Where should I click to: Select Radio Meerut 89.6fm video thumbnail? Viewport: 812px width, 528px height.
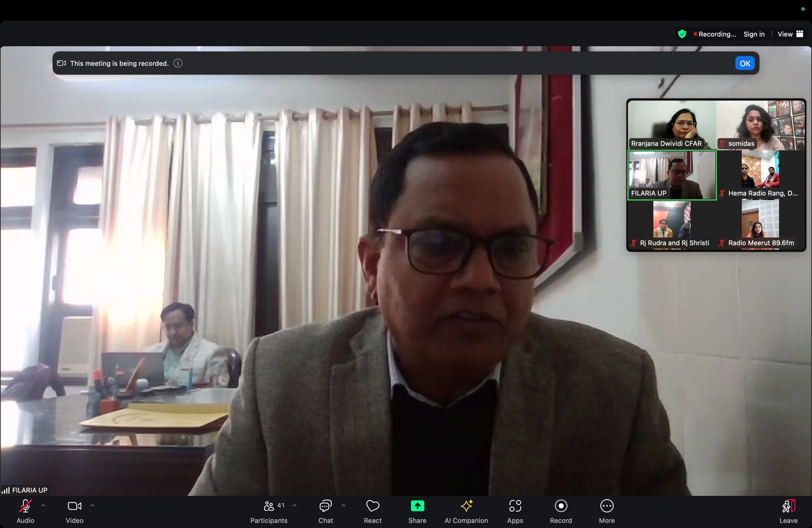pos(760,224)
